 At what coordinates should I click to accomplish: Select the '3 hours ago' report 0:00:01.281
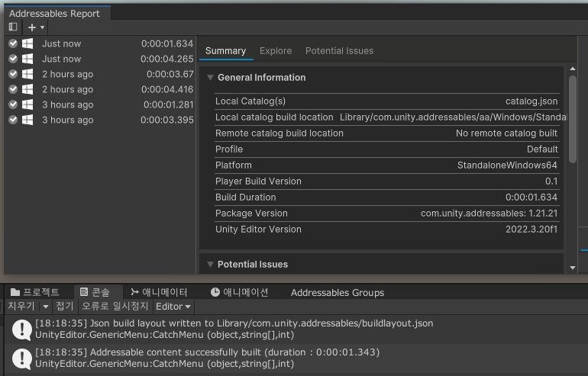pos(101,104)
